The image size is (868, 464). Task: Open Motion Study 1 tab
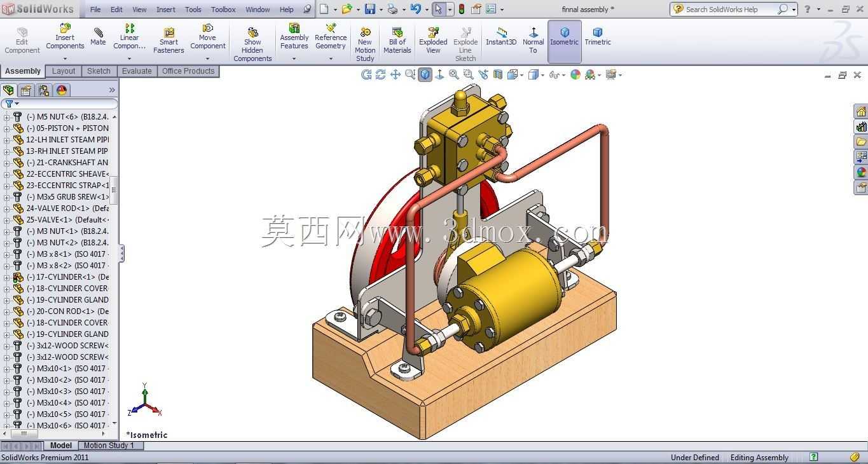(x=109, y=446)
